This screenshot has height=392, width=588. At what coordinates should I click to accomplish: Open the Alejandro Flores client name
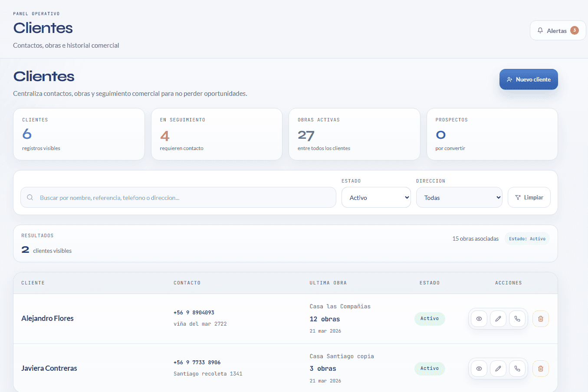pyautogui.click(x=47, y=318)
